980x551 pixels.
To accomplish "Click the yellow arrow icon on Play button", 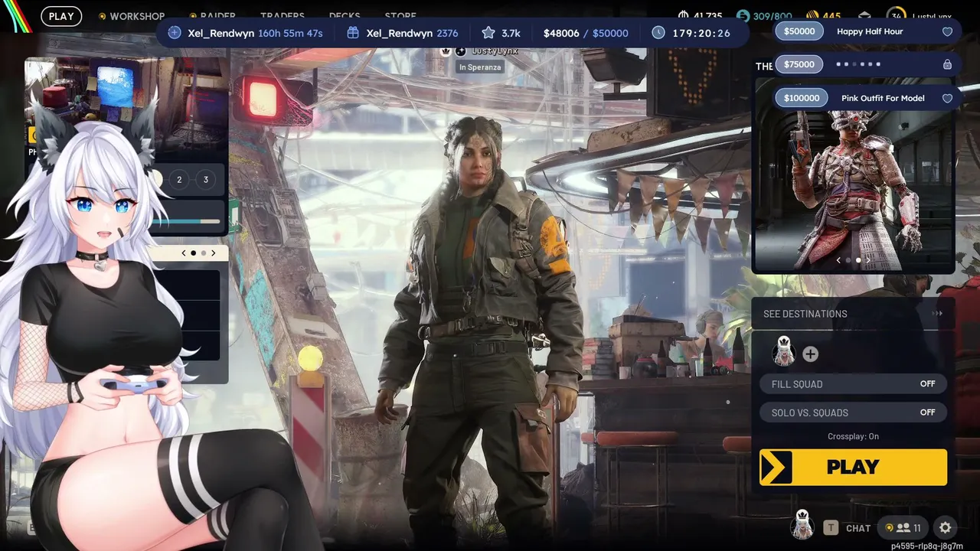I will 776,467.
